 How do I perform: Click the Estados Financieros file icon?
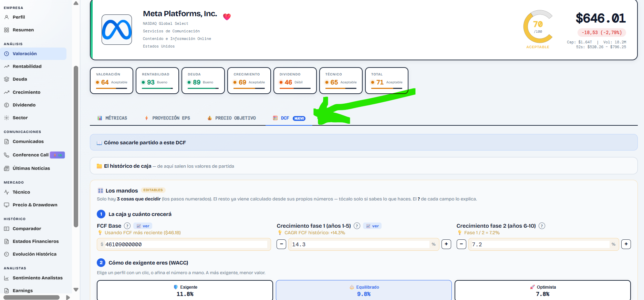click(7, 241)
